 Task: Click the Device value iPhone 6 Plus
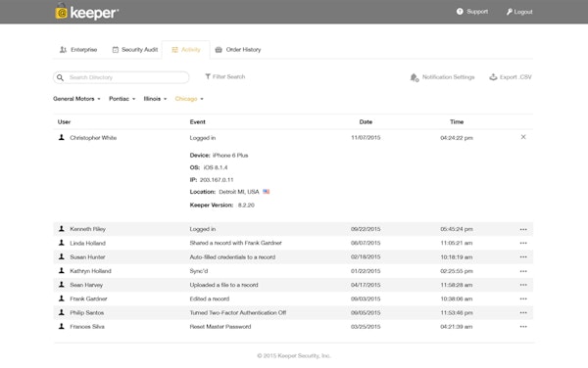pos(230,156)
